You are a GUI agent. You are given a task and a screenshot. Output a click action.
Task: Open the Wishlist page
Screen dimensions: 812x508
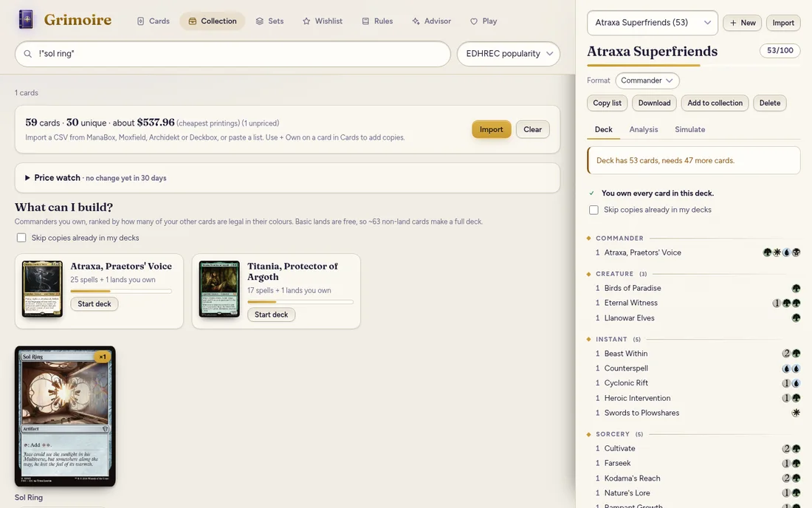[322, 21]
